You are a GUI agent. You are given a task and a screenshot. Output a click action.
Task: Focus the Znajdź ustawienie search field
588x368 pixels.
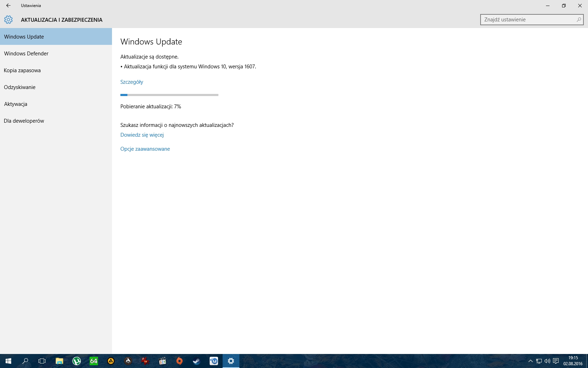[x=532, y=20]
